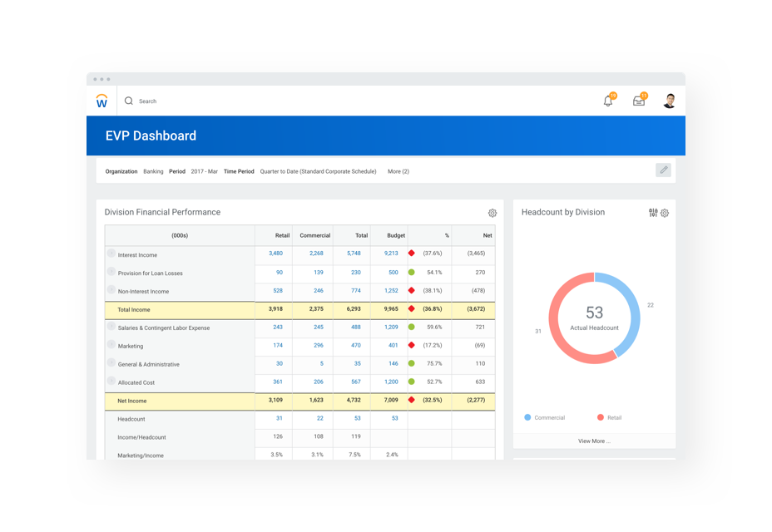Toggle Commercial series in chart legend

pos(545,417)
